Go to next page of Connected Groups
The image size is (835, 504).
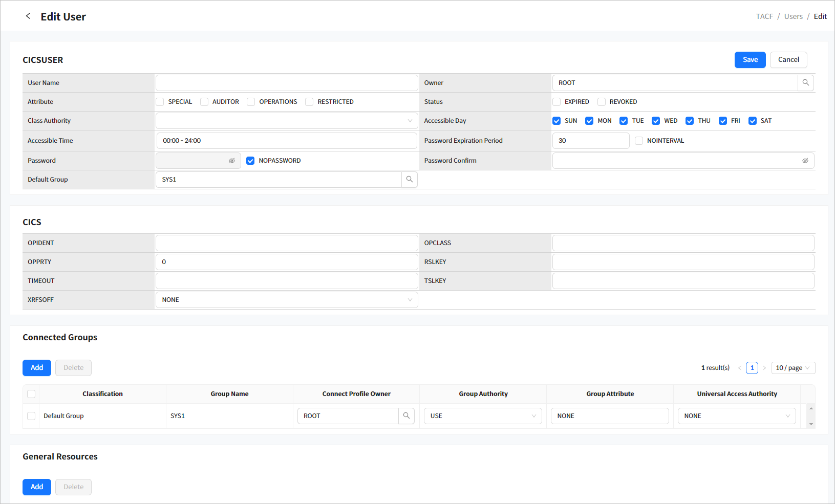[x=764, y=368]
